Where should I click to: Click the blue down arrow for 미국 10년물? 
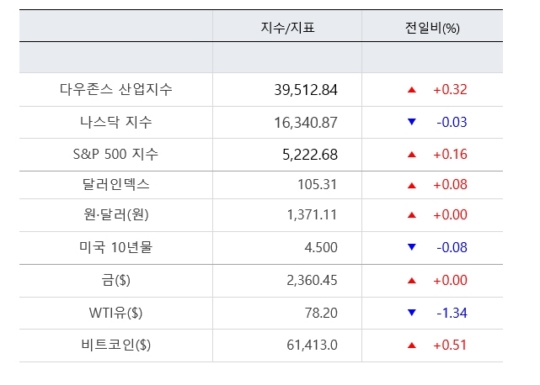tap(412, 247)
